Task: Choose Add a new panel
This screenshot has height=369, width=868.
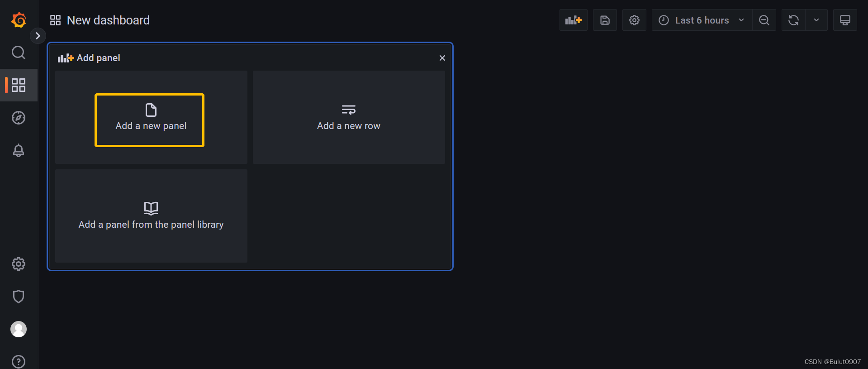Action: pyautogui.click(x=151, y=117)
